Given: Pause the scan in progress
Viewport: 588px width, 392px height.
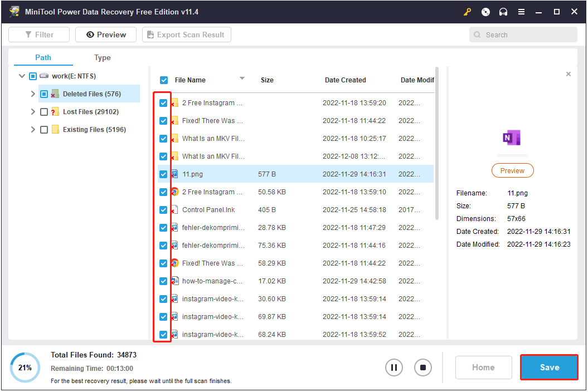Looking at the screenshot, I should pyautogui.click(x=393, y=367).
